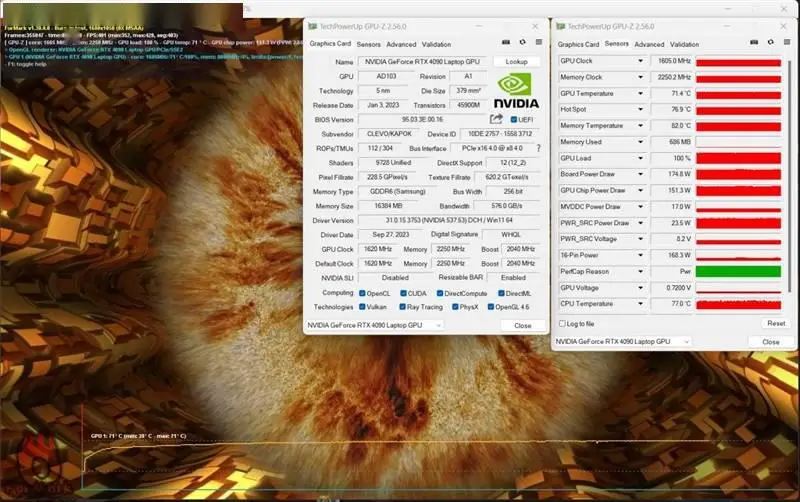This screenshot has height=502, width=800.
Task: Click Close button in the Sensors window
Action: click(770, 342)
